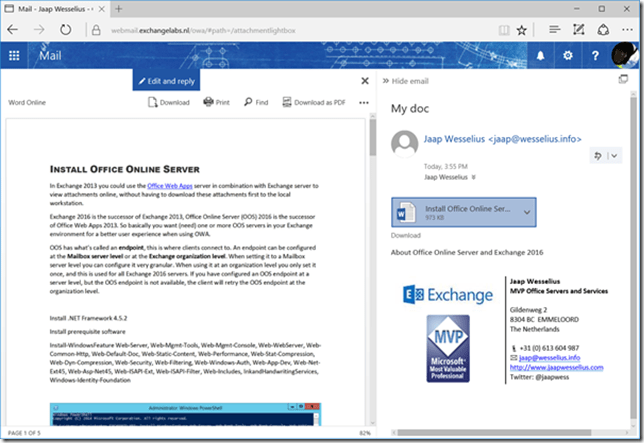Open the app launcher grid in Mail
The width and height of the screenshot is (644, 443).
pyautogui.click(x=15, y=55)
